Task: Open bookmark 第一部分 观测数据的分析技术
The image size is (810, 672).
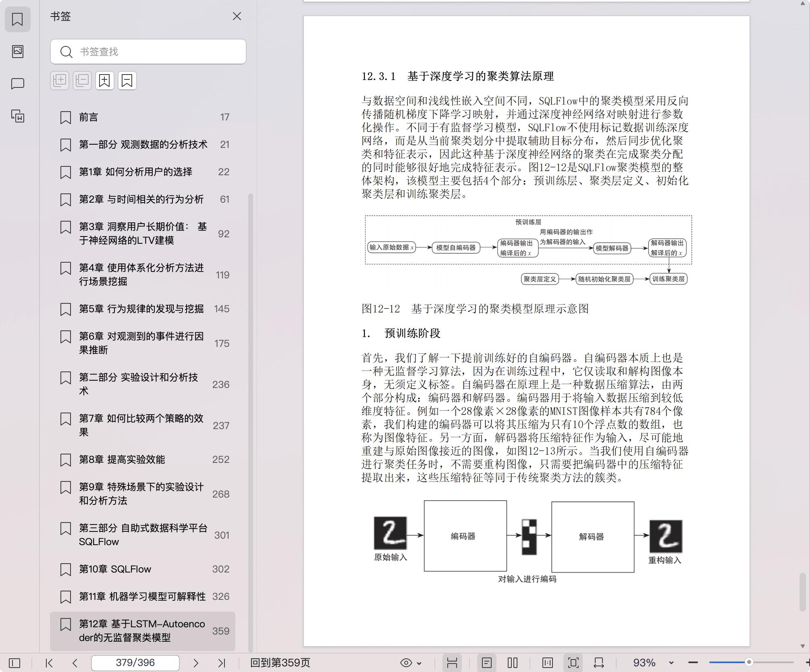Action: tap(143, 145)
